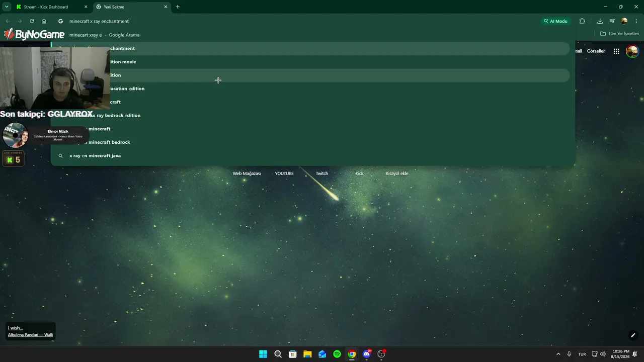Open the Chrome three-dot menu

(x=636, y=21)
